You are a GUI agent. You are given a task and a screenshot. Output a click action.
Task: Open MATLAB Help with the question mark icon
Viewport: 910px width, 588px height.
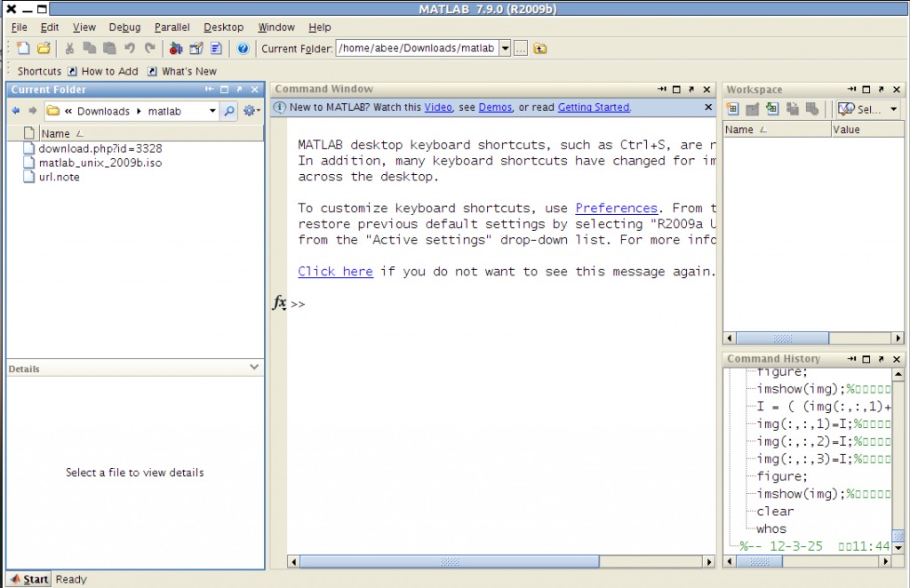click(243, 48)
